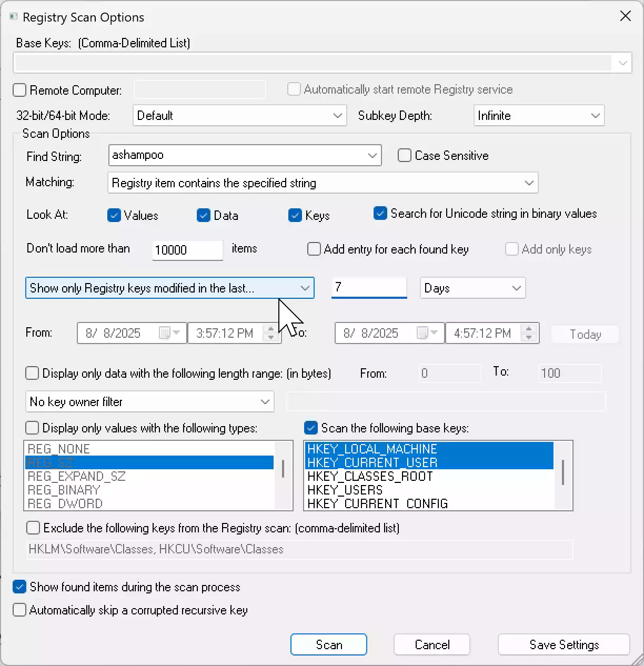This screenshot has height=666, width=644.
Task: Increment the From time with the up arrow
Action: (271, 329)
